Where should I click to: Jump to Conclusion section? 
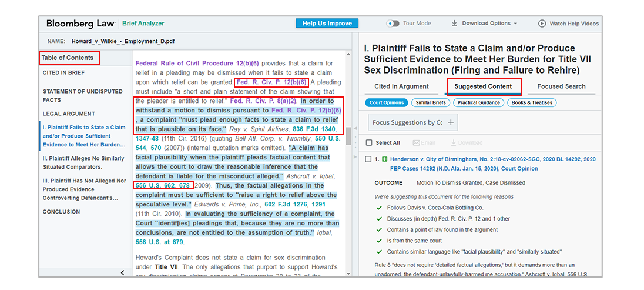click(x=61, y=212)
